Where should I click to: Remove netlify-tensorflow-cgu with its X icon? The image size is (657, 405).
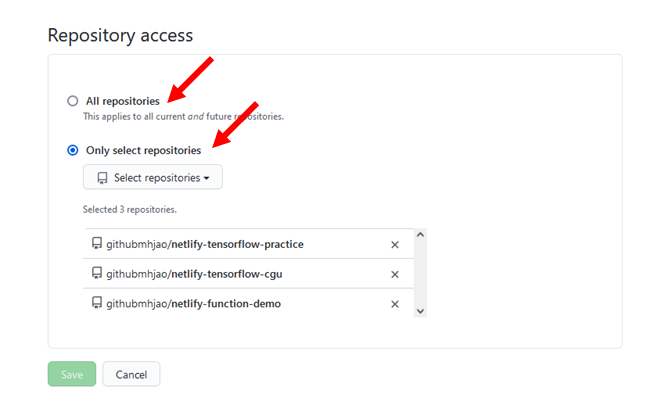394,274
